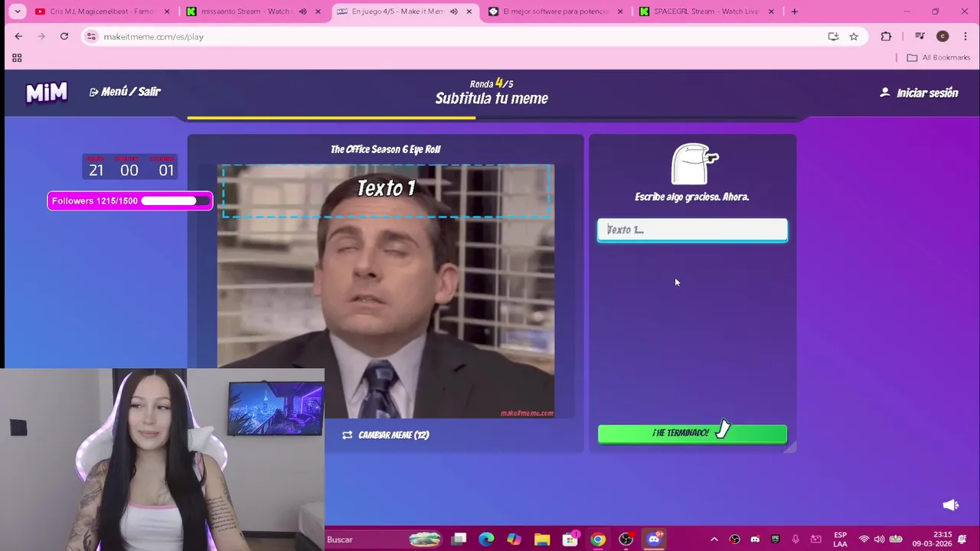Open the volume tray control
Viewport: 980px width, 551px height.
[879, 540]
